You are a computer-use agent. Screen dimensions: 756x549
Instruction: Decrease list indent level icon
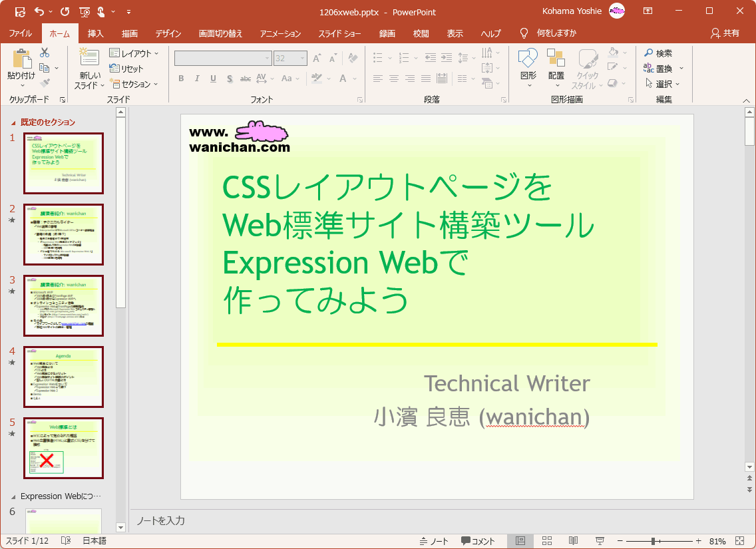(431, 58)
